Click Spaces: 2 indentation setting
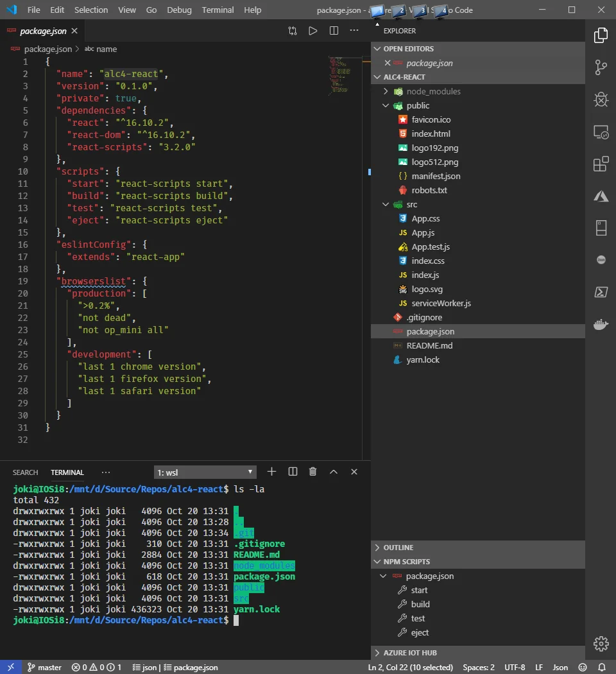The image size is (616, 674). [479, 667]
